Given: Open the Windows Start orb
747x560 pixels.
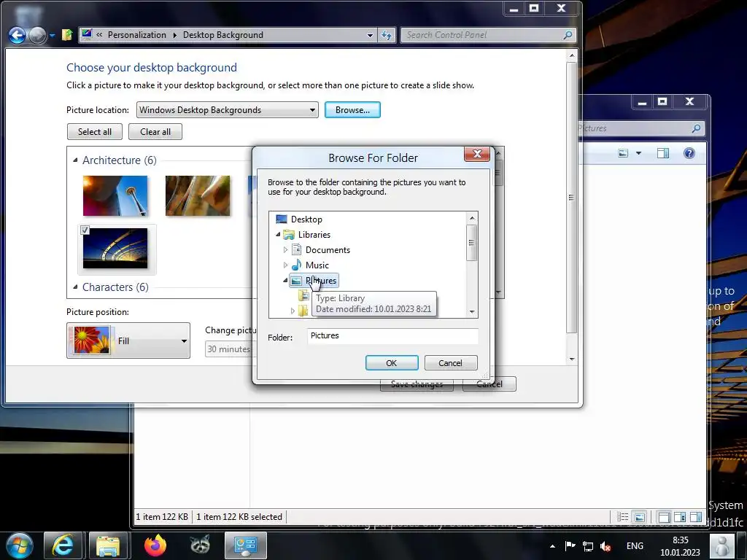Looking at the screenshot, I should point(20,545).
